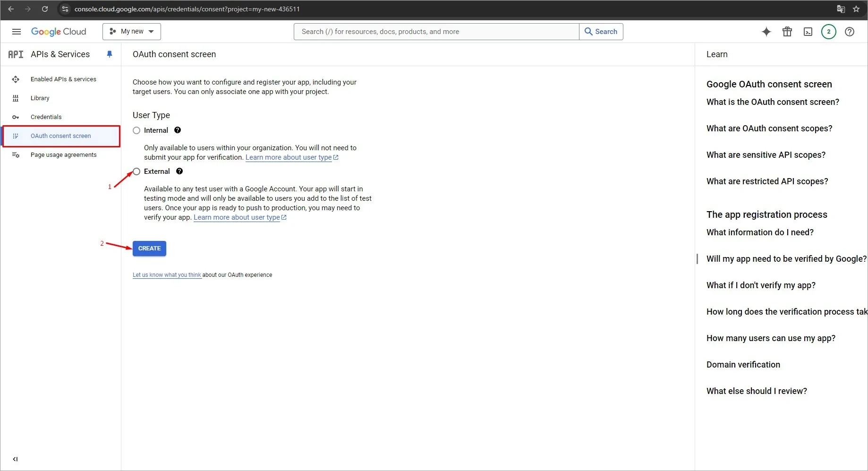Open the Help question mark icon
This screenshot has width=868, height=471.
[849, 32]
